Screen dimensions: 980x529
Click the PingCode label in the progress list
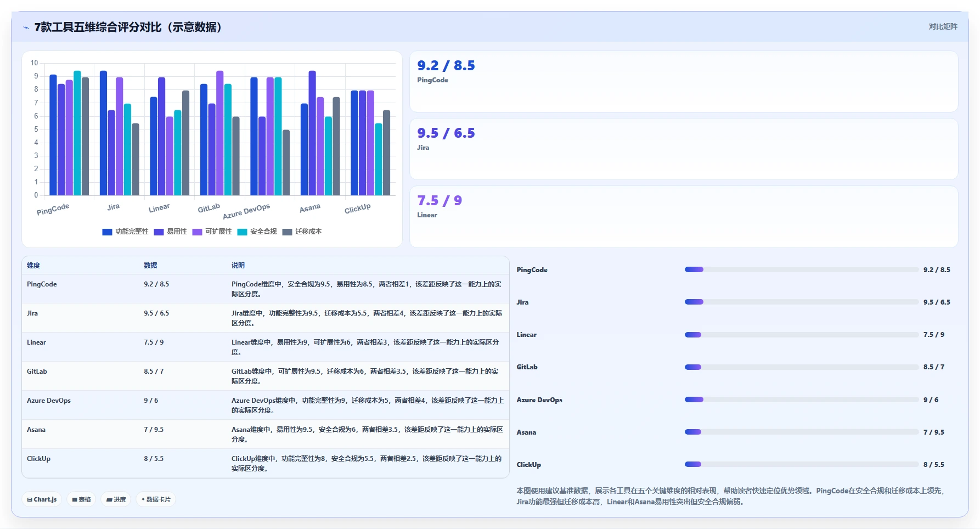[532, 270]
